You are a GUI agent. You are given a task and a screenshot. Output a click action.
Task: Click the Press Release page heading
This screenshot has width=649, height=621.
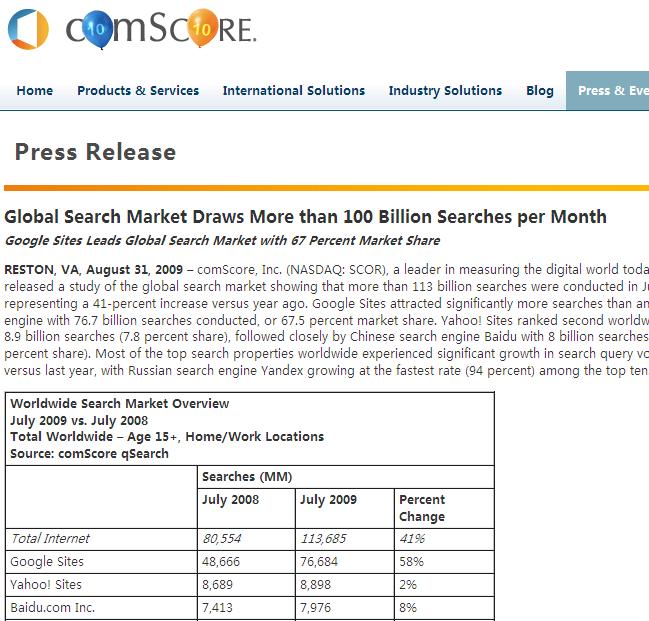96,152
